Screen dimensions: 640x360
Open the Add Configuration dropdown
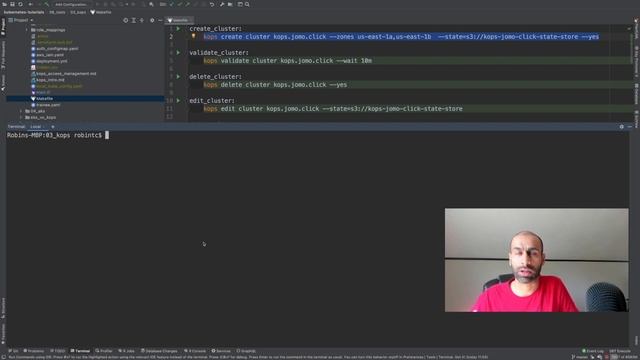point(71,4)
